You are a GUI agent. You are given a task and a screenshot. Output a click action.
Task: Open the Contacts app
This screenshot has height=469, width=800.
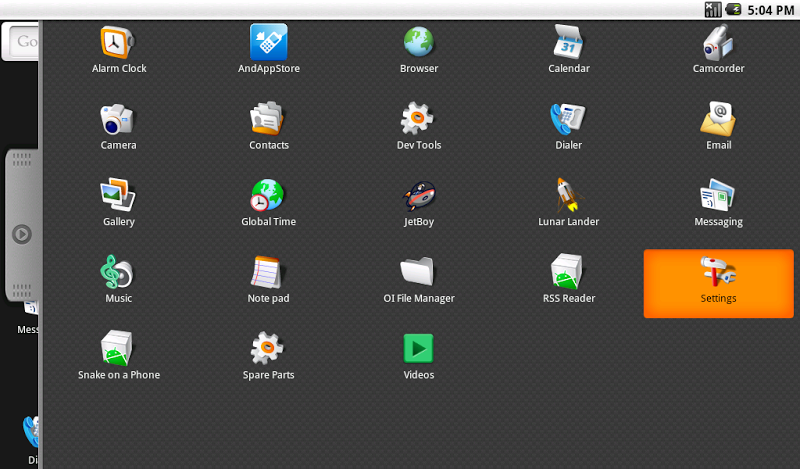click(x=268, y=127)
